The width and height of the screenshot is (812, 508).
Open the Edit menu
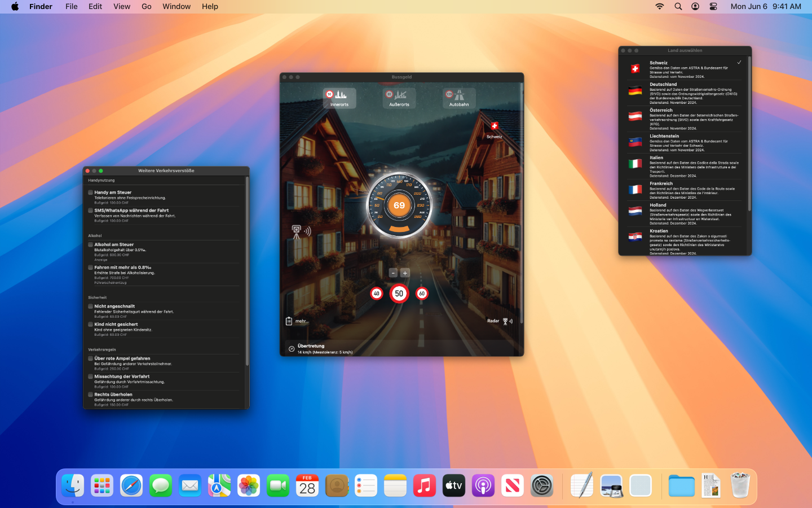(x=95, y=6)
